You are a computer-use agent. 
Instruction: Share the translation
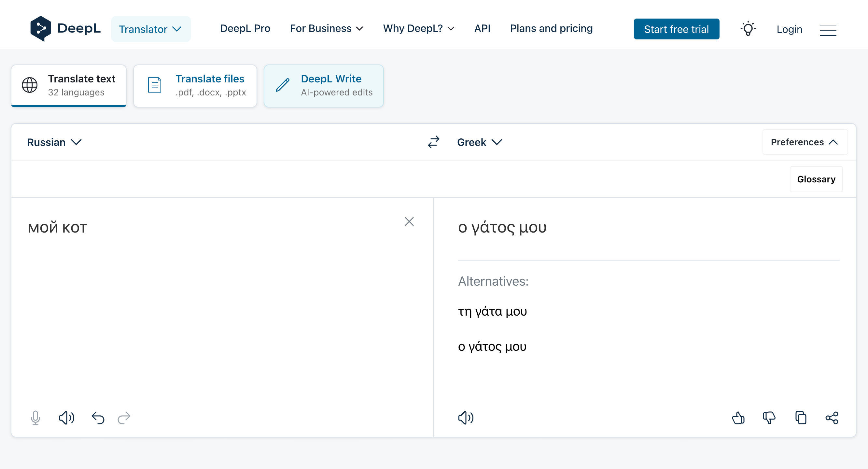(832, 418)
